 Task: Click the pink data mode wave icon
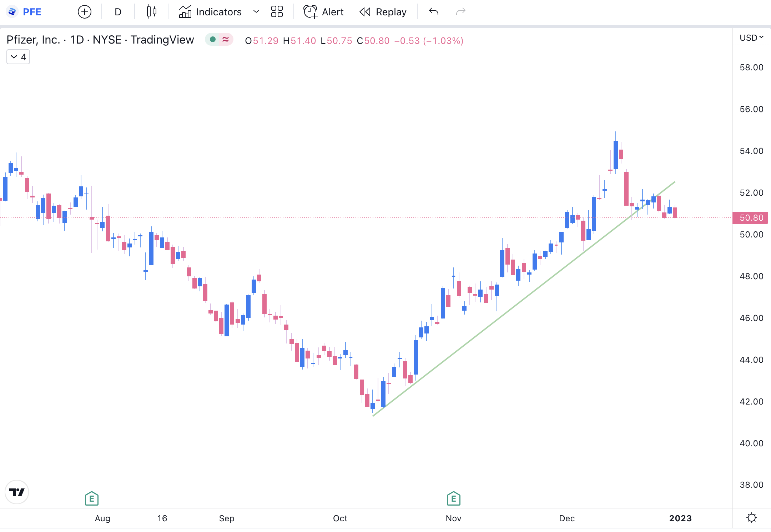pyautogui.click(x=226, y=40)
